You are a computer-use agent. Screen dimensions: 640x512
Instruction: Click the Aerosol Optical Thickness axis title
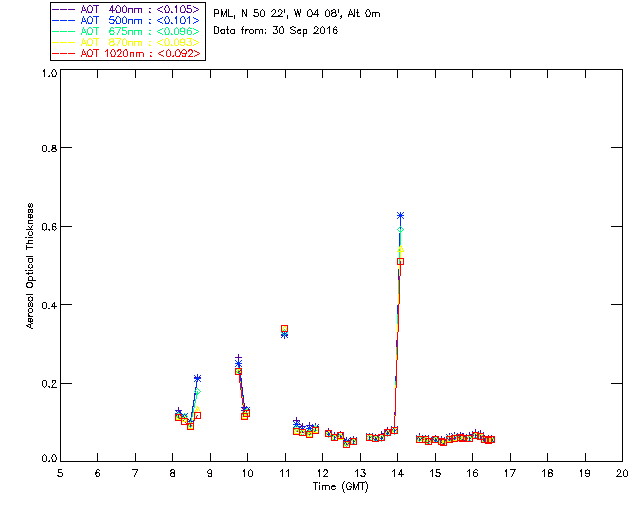pyautogui.click(x=30, y=266)
